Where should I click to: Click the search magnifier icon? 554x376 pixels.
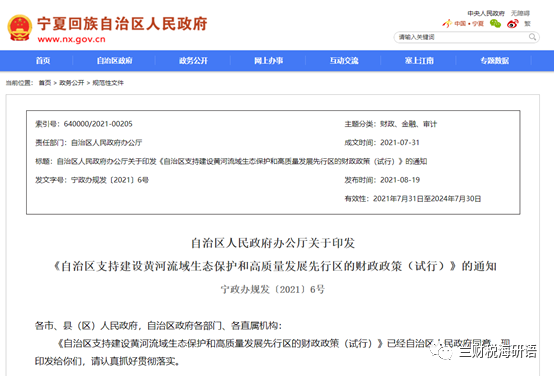coord(532,37)
